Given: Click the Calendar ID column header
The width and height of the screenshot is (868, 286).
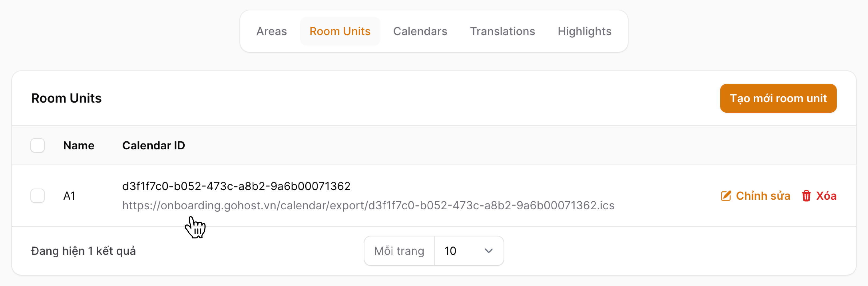Looking at the screenshot, I should 153,145.
